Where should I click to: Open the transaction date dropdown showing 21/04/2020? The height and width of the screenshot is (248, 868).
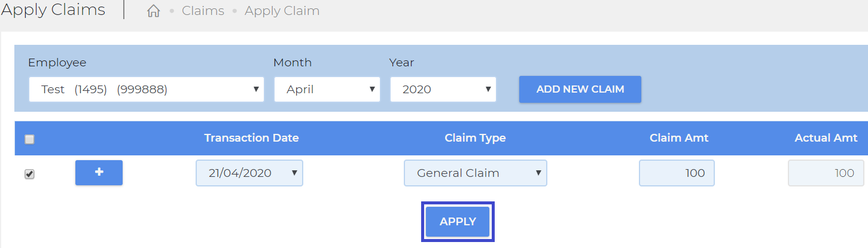click(x=249, y=173)
